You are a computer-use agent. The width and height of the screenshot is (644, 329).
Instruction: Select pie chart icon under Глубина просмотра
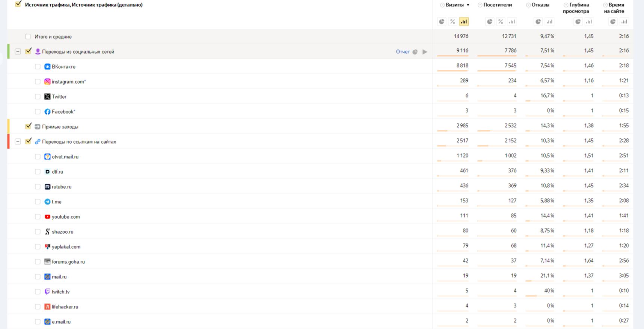click(578, 22)
